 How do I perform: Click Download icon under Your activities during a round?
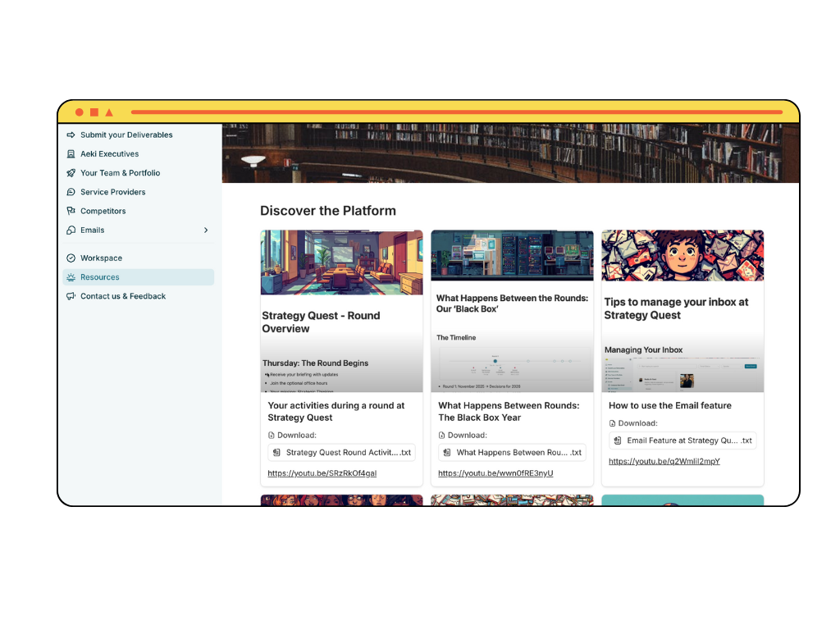tap(271, 436)
